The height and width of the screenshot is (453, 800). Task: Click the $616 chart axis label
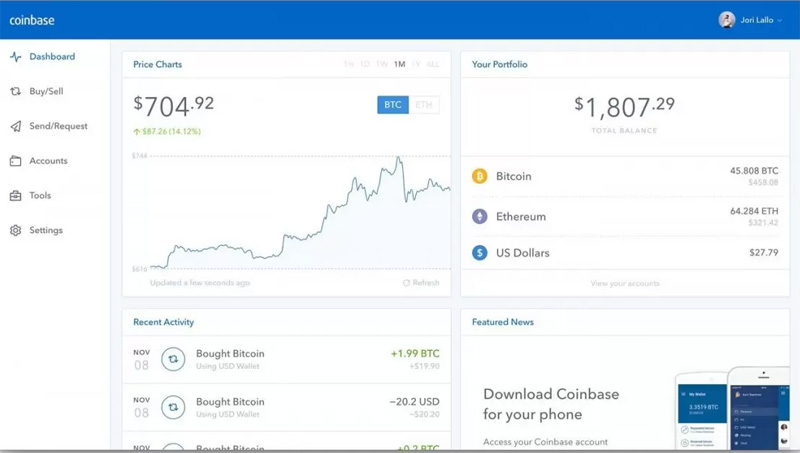tap(139, 269)
